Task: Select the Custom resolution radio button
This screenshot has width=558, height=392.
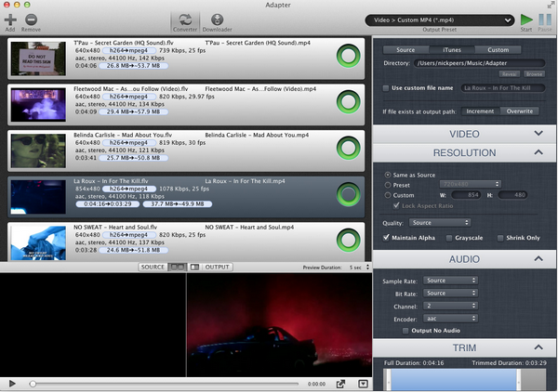Action: (388, 194)
